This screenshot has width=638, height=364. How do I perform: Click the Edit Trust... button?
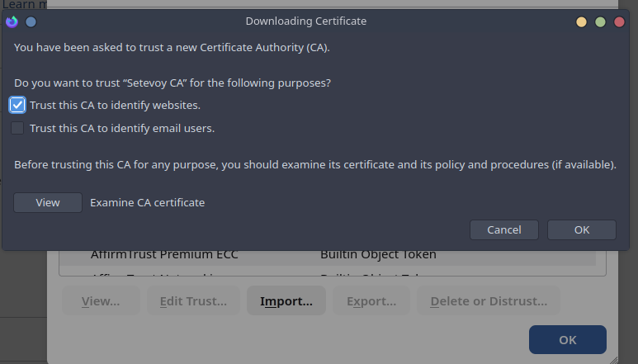coord(193,301)
